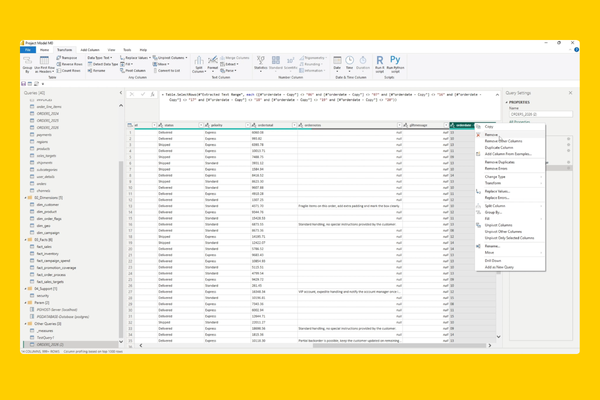Choose Remove Other Columns in context menu

pyautogui.click(x=510, y=141)
